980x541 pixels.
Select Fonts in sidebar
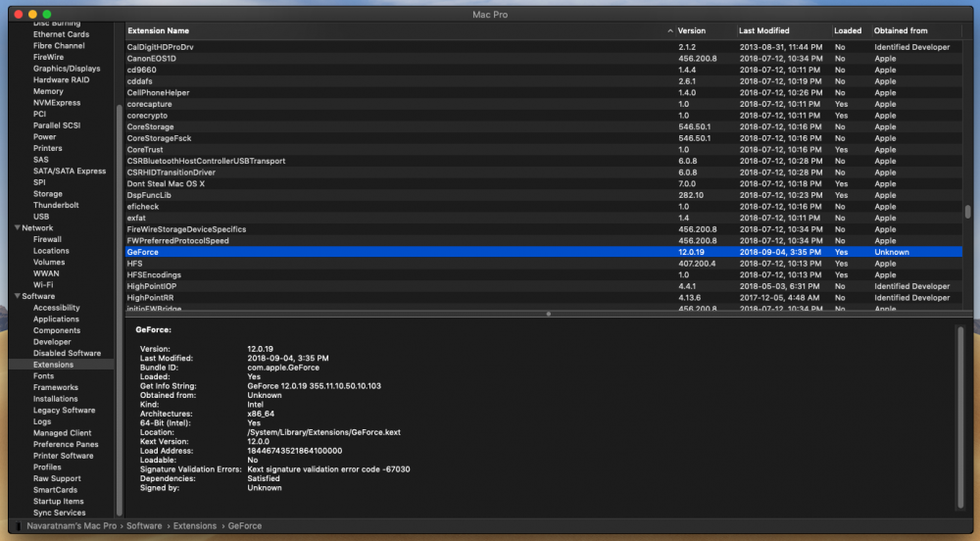pos(43,376)
